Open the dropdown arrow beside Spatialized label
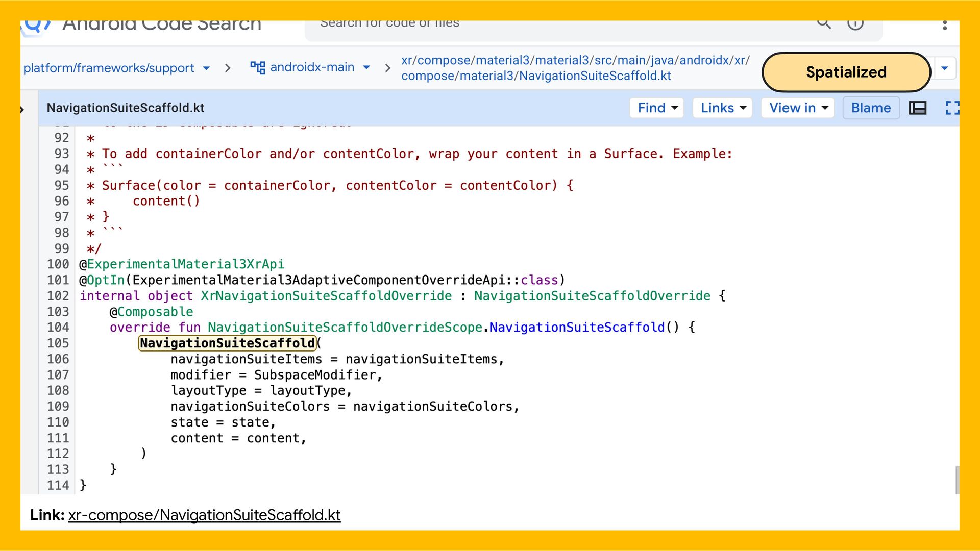Viewport: 980px width, 551px height. click(945, 68)
